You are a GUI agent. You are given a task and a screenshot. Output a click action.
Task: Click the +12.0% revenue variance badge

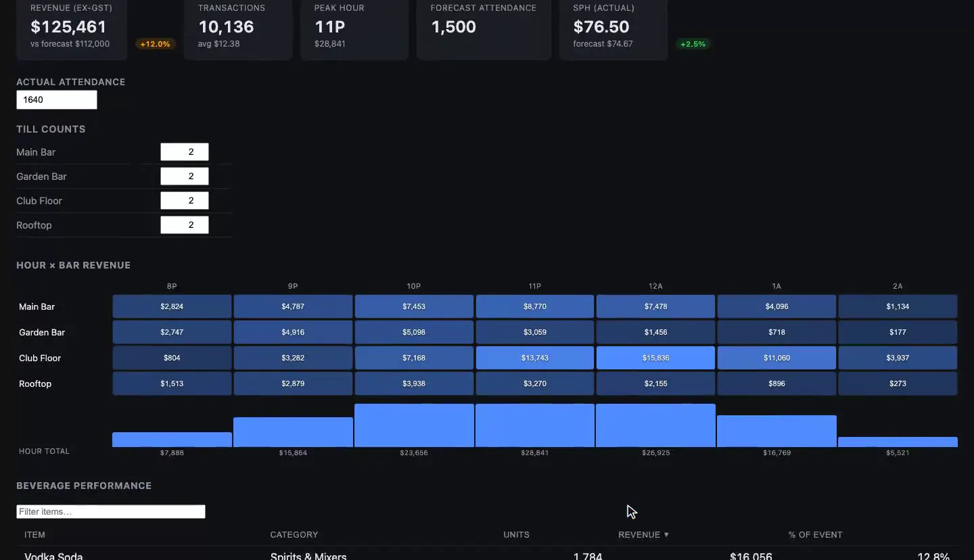click(x=156, y=44)
